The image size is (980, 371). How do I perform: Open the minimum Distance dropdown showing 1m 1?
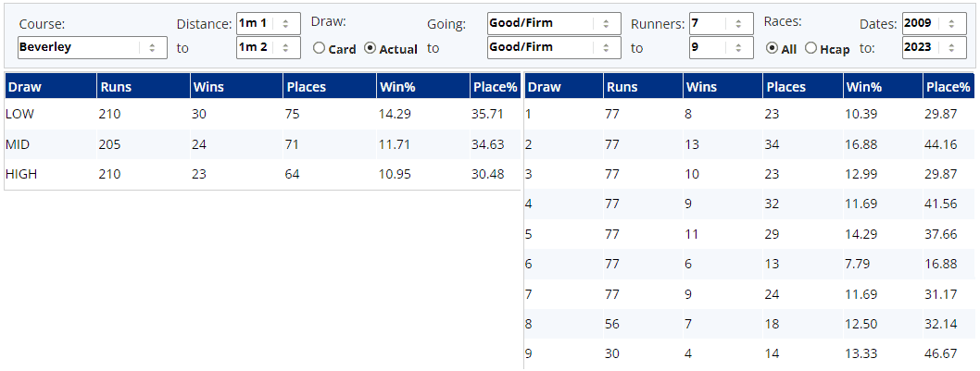(268, 23)
